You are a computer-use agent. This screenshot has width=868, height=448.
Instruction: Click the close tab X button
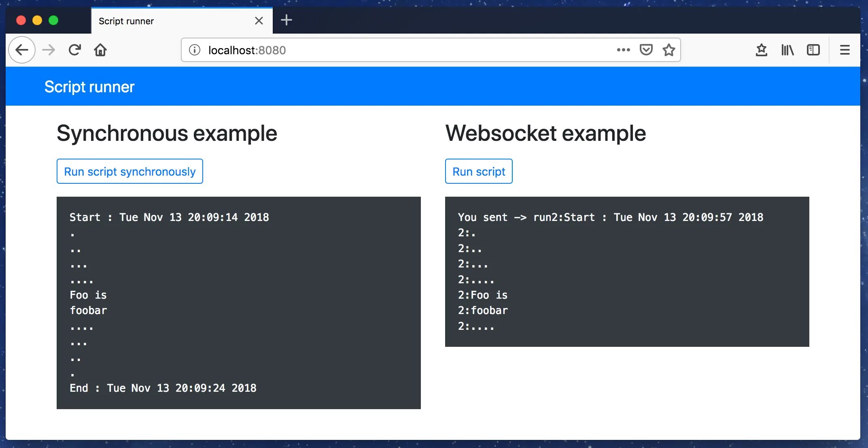(x=258, y=21)
